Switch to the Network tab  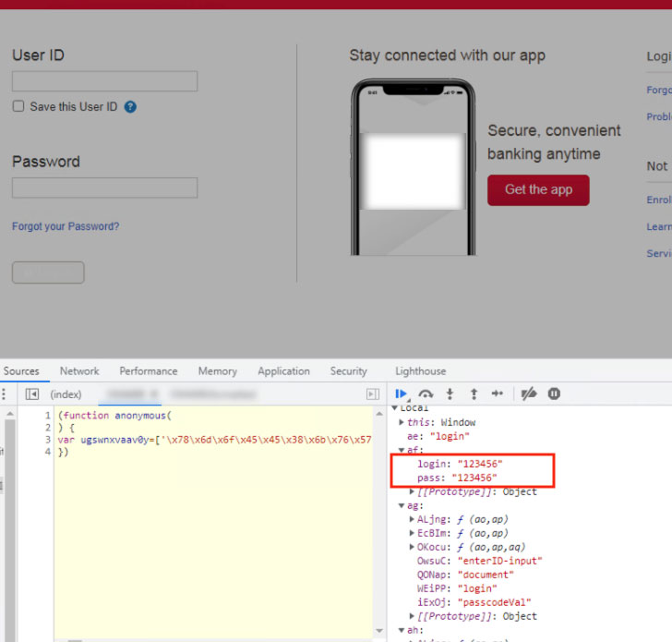click(79, 371)
